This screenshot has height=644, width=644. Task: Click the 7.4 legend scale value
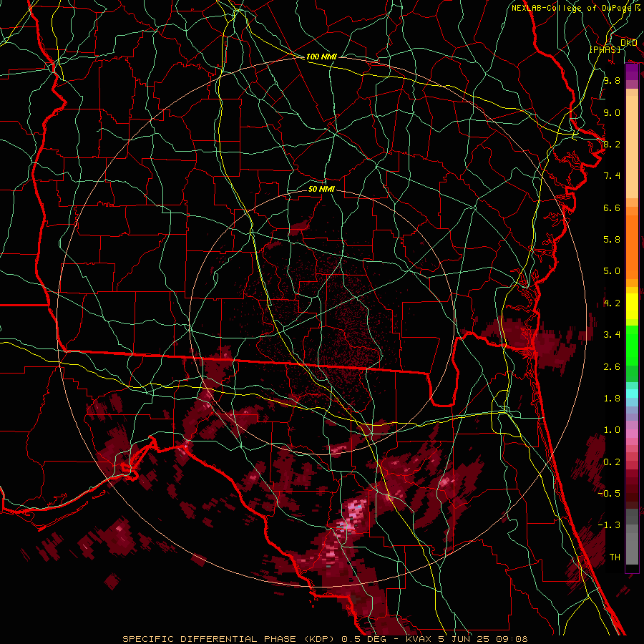(x=612, y=176)
